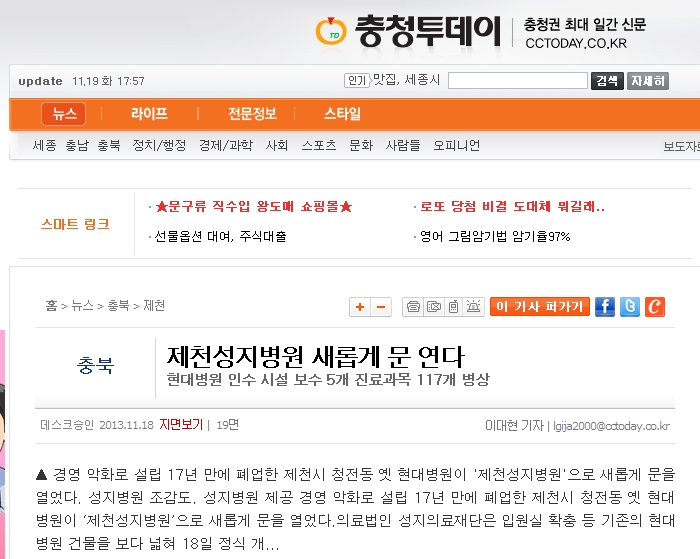Image resolution: width=700 pixels, height=559 pixels.
Task: Select 전문정보 in the orange menu
Action: [252, 114]
